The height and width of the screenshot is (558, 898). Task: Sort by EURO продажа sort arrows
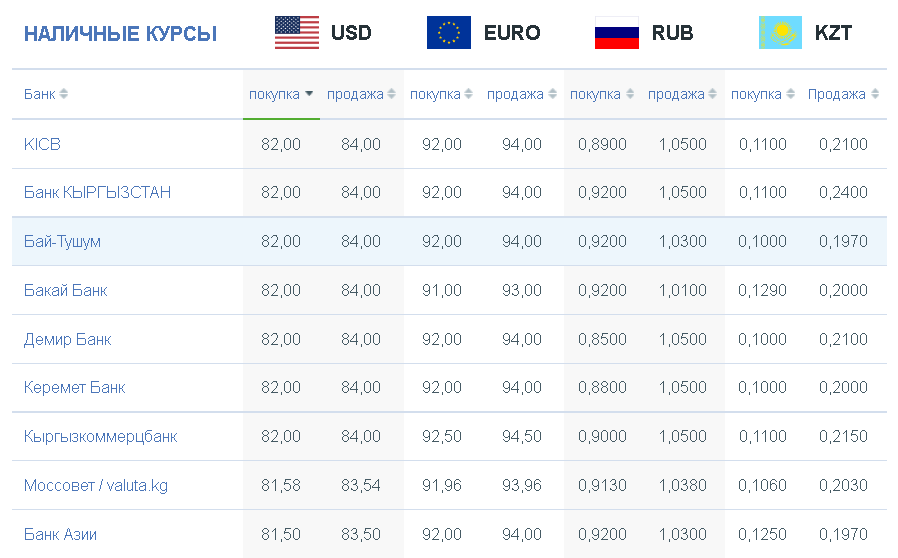553,94
